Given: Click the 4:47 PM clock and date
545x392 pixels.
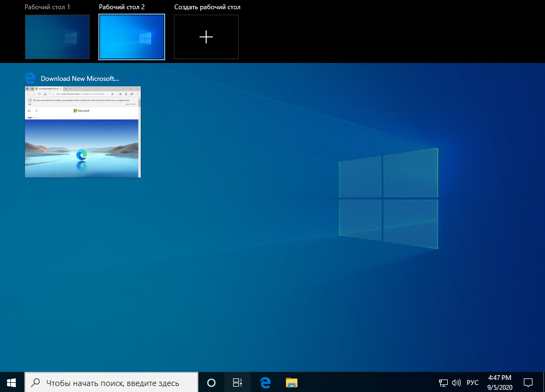Looking at the screenshot, I should click(x=499, y=382).
